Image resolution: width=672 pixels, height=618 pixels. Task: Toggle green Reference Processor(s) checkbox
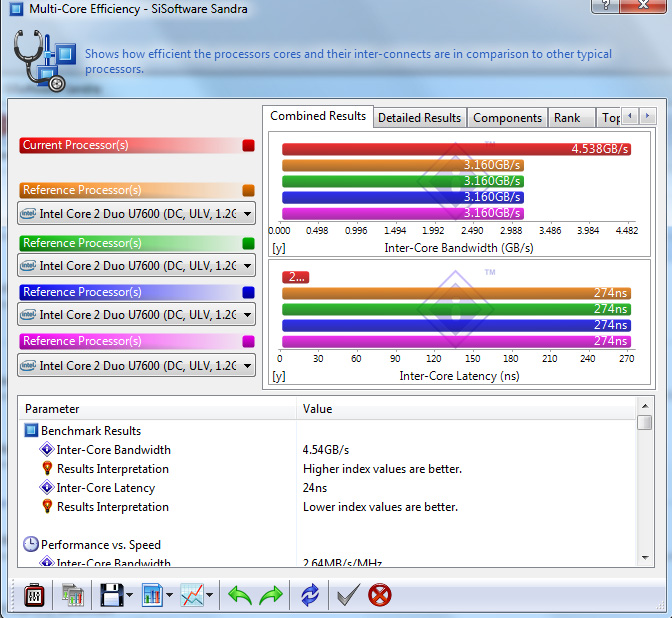[249, 243]
